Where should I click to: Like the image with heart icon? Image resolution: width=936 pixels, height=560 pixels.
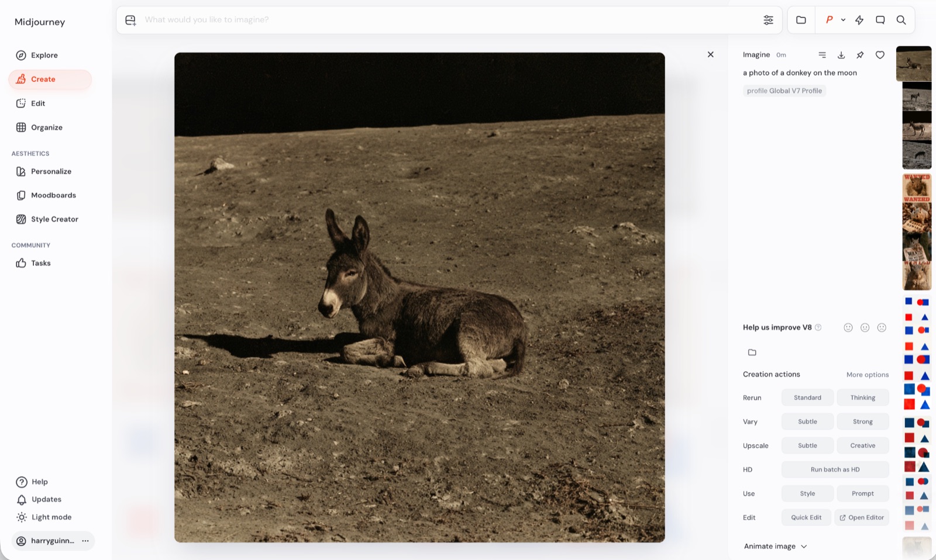pos(880,55)
